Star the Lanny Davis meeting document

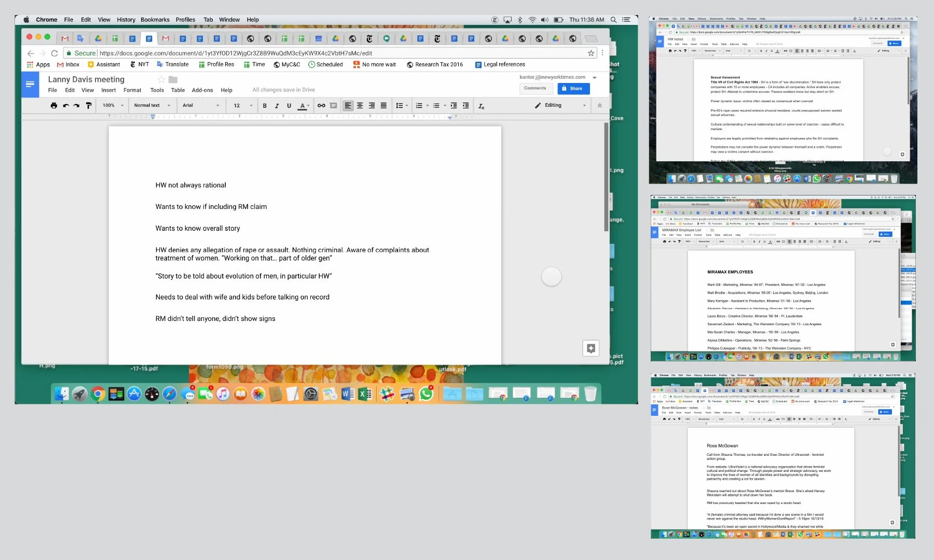coord(161,79)
